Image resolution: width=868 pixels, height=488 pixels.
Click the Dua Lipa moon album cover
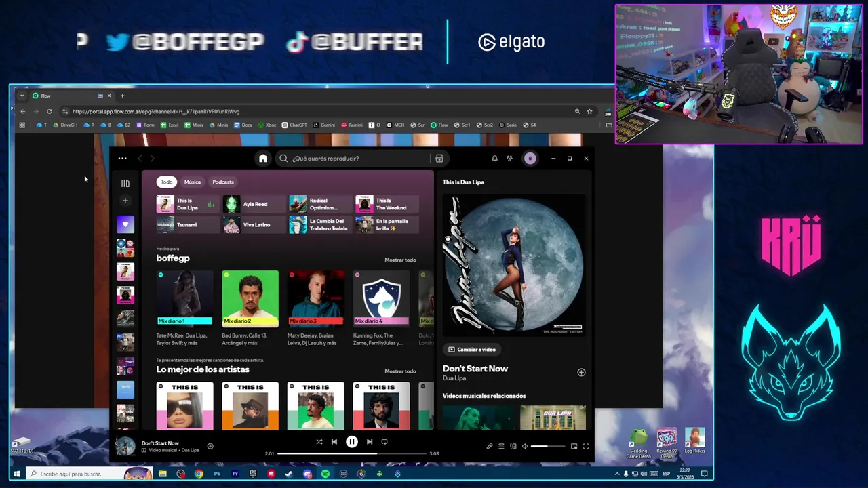pos(514,265)
